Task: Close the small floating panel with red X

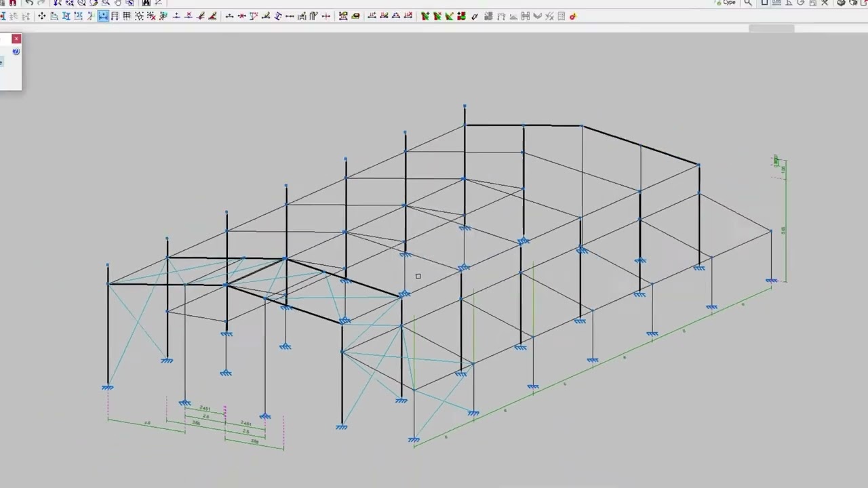Action: click(x=16, y=39)
